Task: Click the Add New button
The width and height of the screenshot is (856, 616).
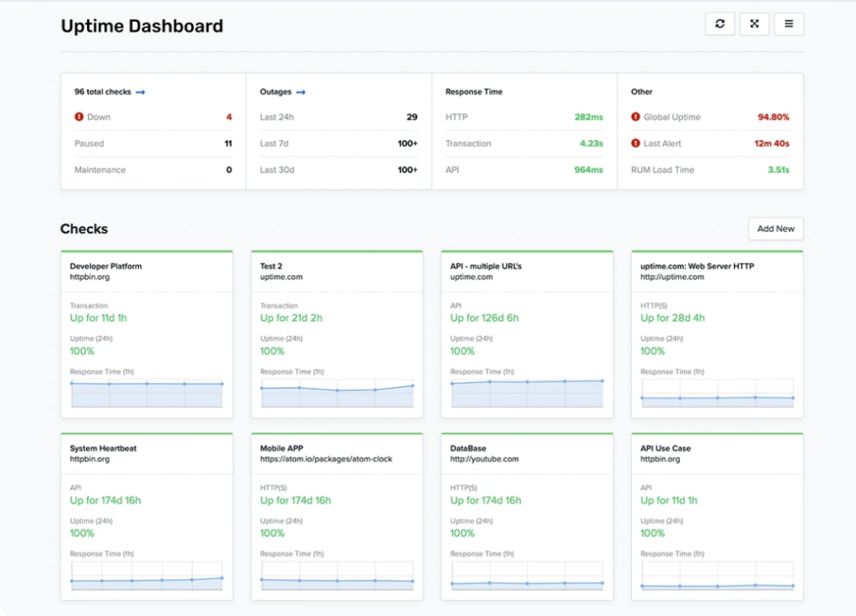Action: coord(776,228)
